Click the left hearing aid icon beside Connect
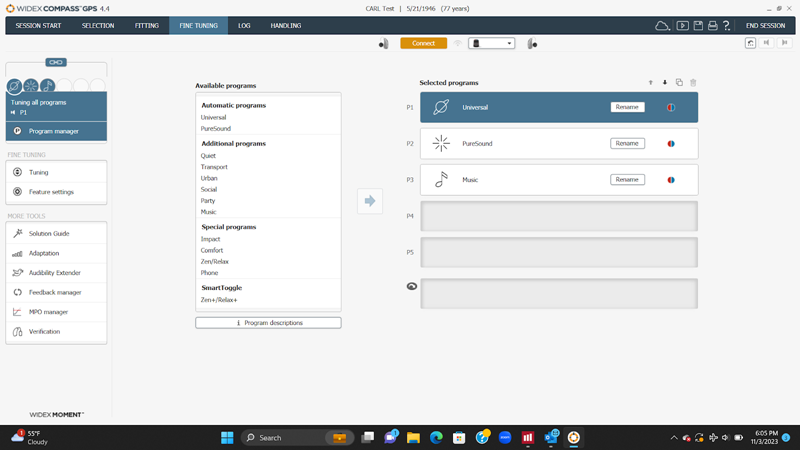800x450 pixels. tap(384, 44)
